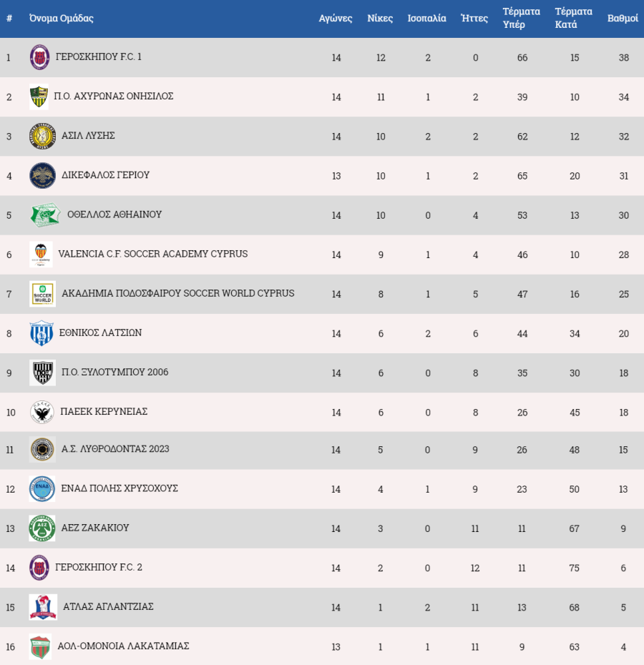644x665 pixels.
Task: Open the Soccer World academy logo
Action: [x=42, y=294]
